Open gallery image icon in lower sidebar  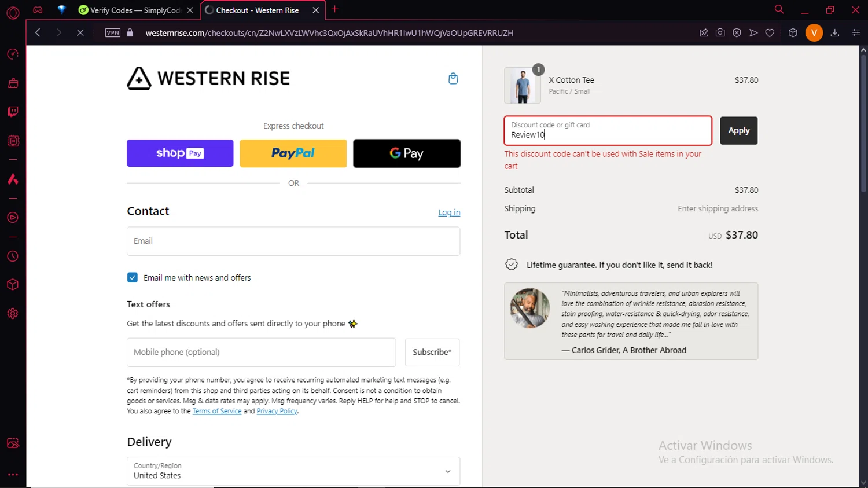click(13, 443)
